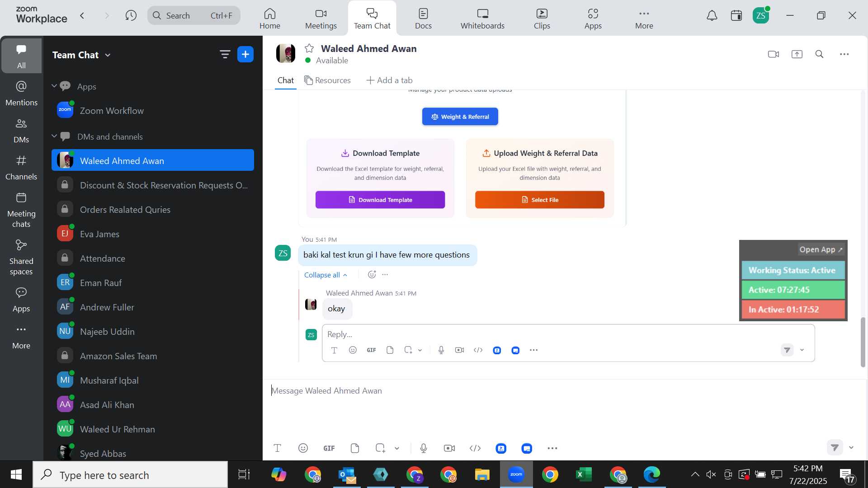Viewport: 868px width, 488px height.
Task: Go back with the left arrow
Action: (82, 16)
